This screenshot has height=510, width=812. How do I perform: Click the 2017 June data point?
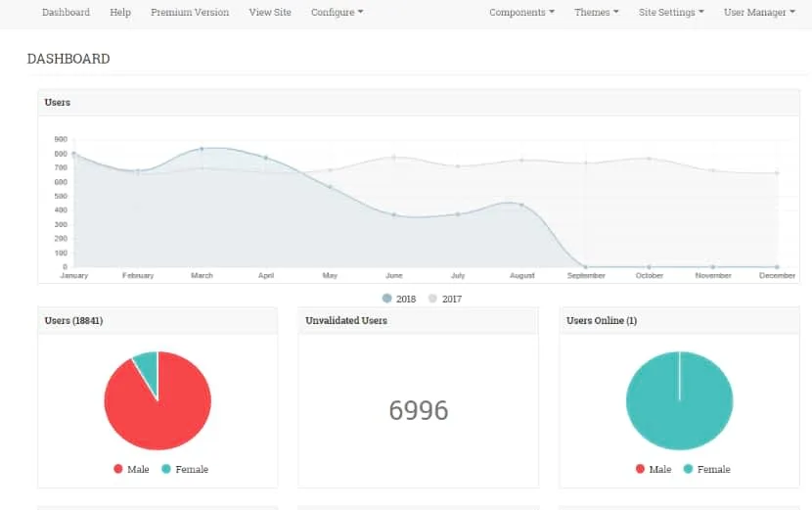click(x=394, y=157)
